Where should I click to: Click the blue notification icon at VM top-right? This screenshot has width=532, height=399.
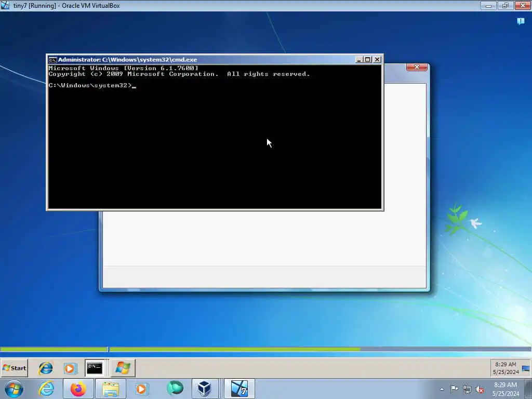tap(521, 21)
